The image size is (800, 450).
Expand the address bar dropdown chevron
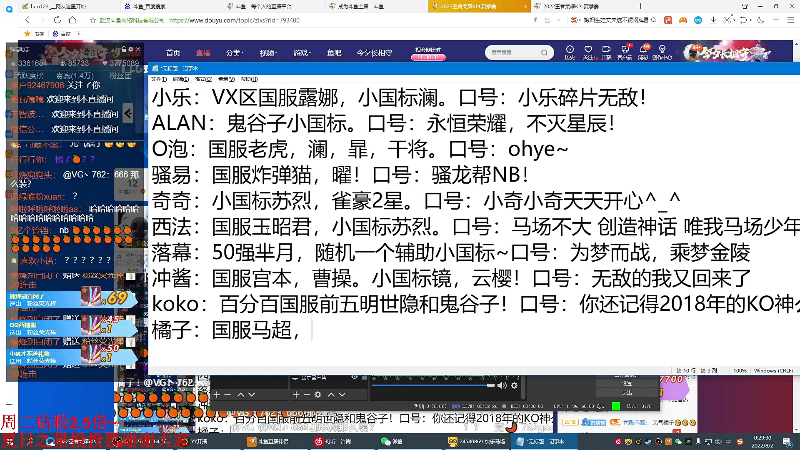(x=559, y=20)
